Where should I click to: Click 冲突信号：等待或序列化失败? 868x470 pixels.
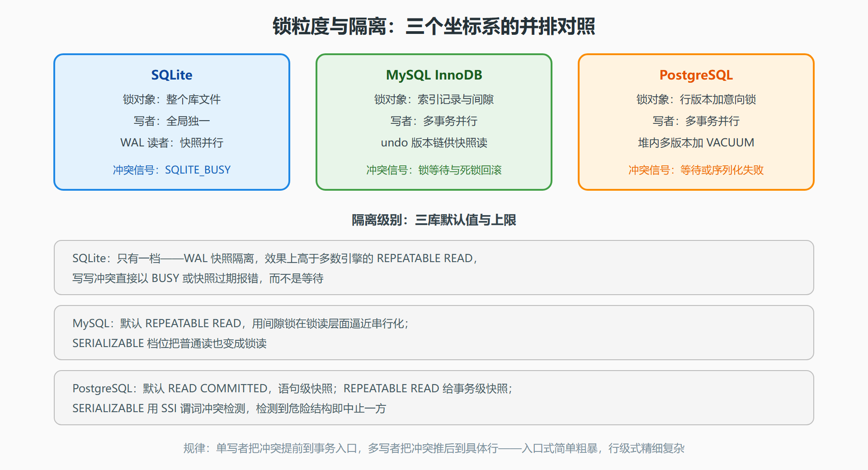coord(696,170)
